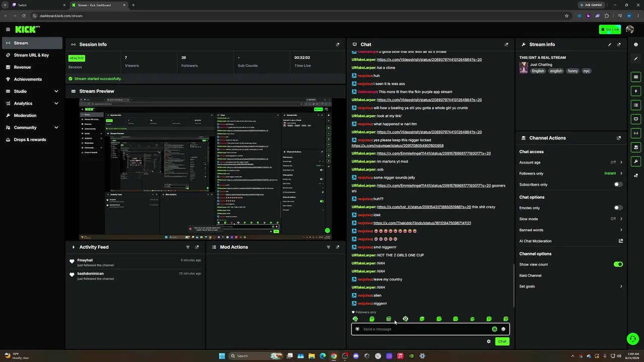Open the Discord taskbar icon
Screen dimensions: 644x362
click(x=356, y=356)
